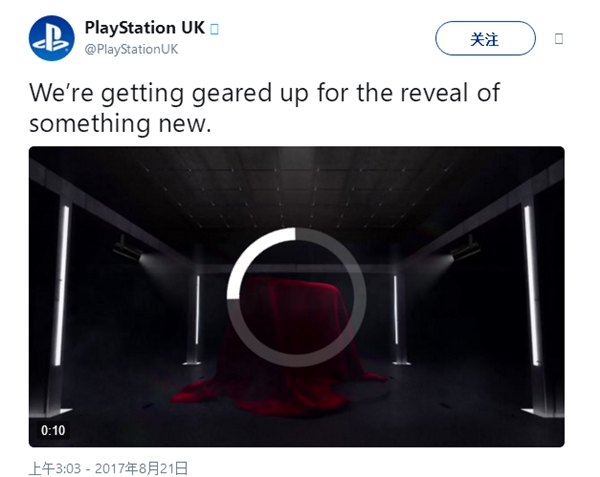Click the red draped cloth in video

click(279, 346)
